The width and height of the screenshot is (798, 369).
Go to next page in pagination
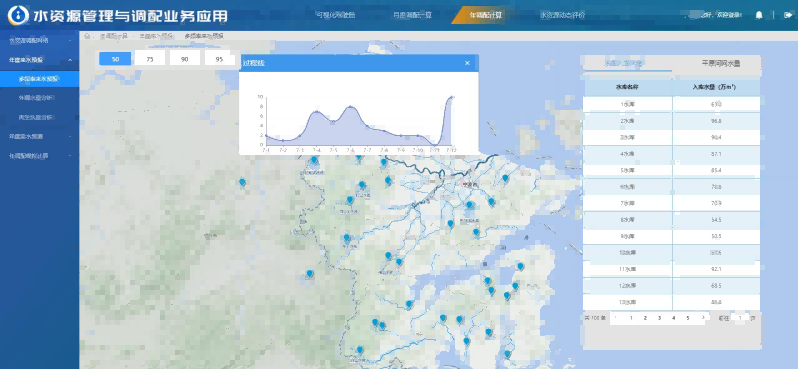click(x=703, y=318)
